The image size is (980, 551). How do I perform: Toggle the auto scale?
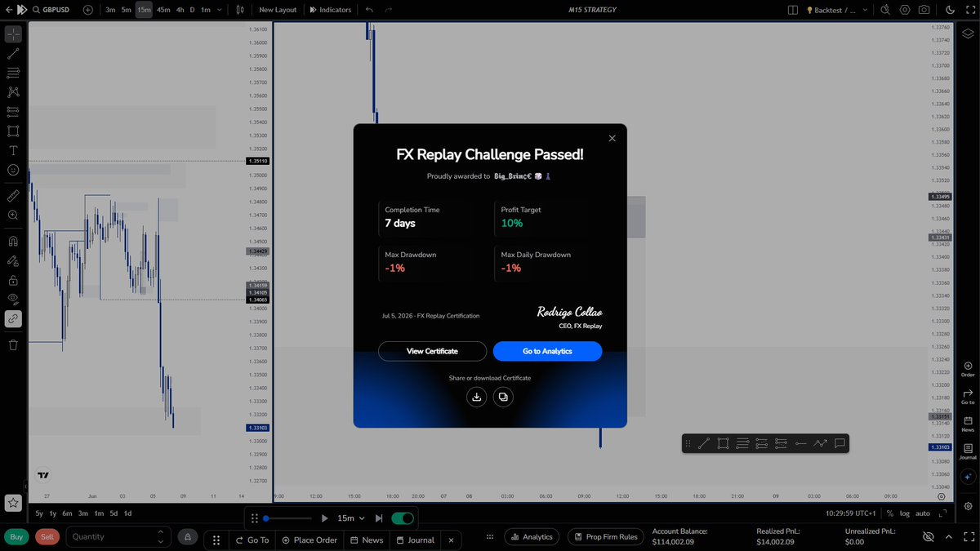[923, 513]
